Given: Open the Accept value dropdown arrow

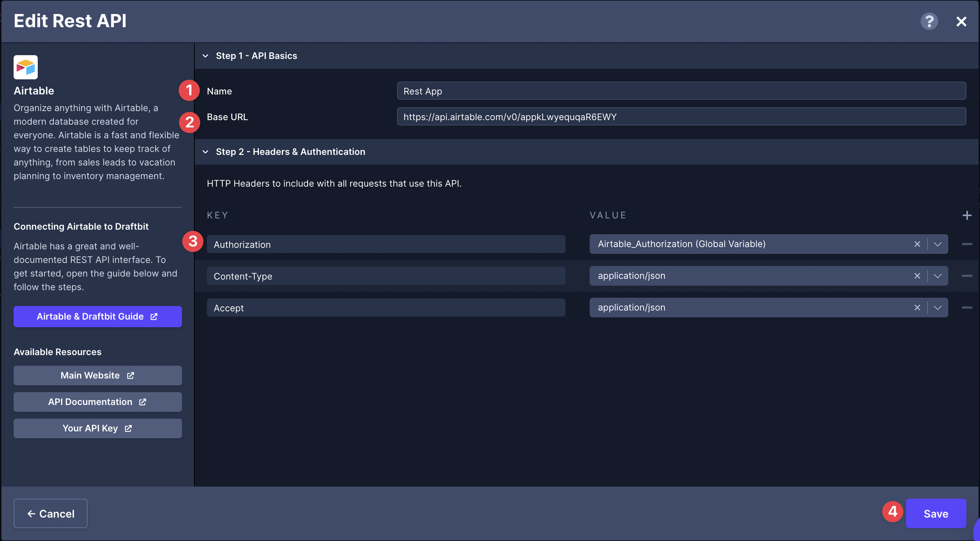Looking at the screenshot, I should pos(937,308).
